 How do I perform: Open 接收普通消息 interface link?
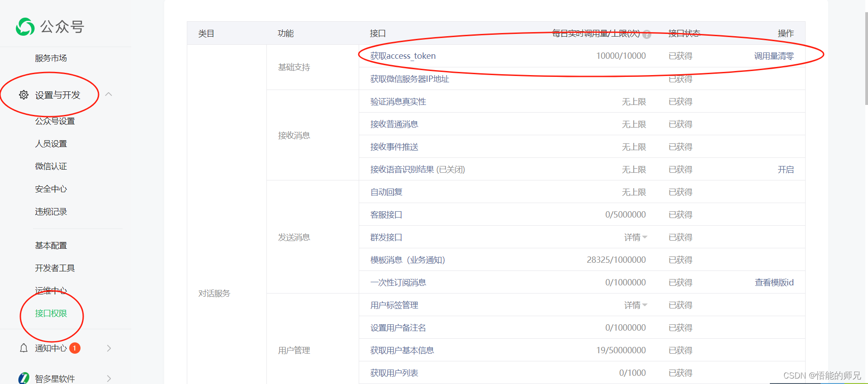394,124
